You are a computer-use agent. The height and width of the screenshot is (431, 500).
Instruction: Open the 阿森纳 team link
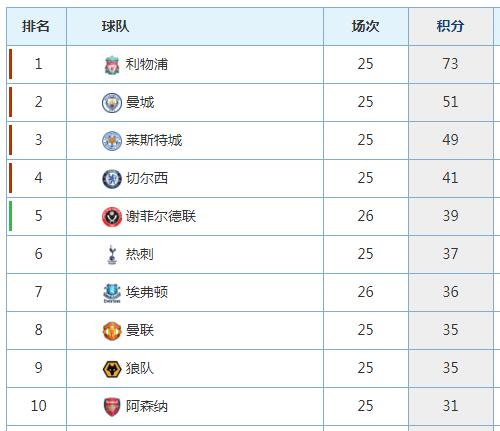tap(147, 406)
